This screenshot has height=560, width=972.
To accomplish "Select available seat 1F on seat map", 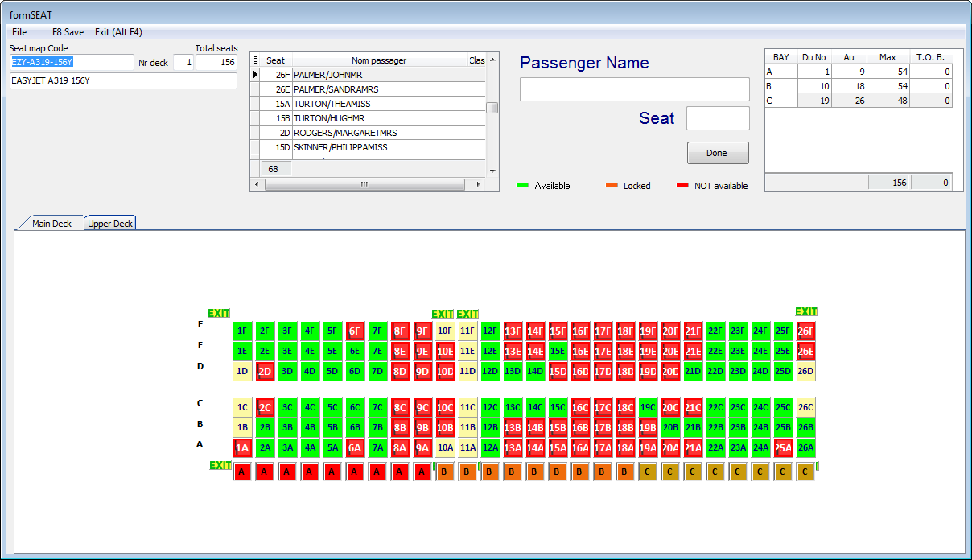I will (x=242, y=331).
